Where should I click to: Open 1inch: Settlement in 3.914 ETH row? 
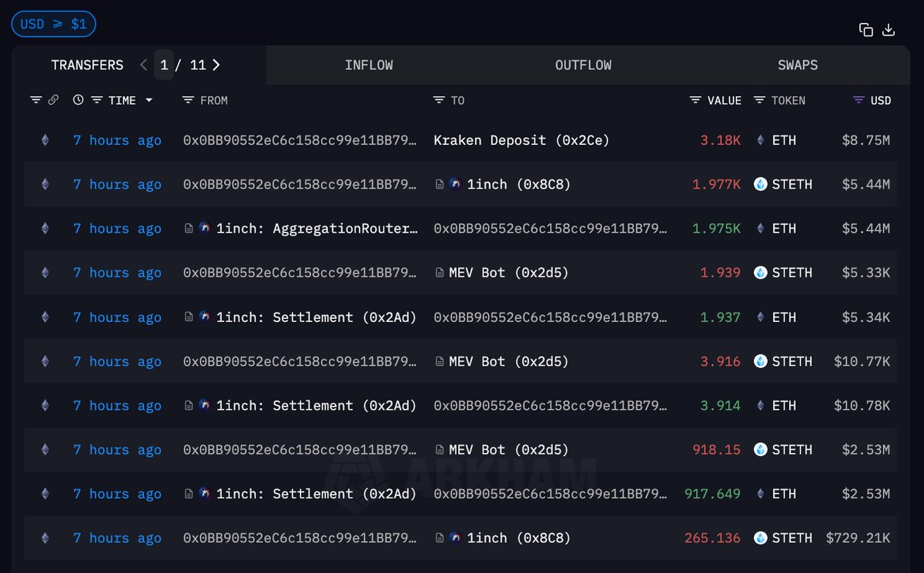tap(316, 406)
